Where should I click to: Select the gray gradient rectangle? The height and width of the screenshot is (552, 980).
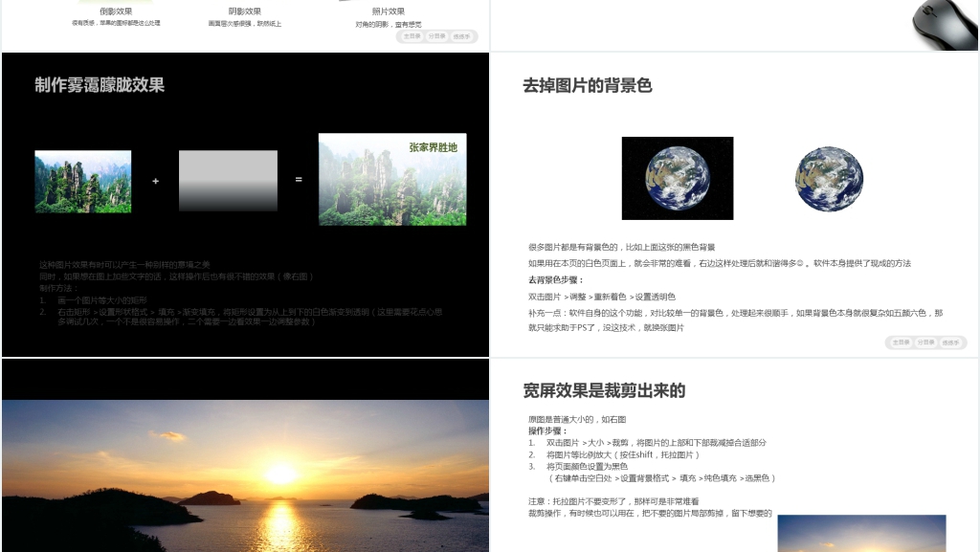[x=228, y=181]
